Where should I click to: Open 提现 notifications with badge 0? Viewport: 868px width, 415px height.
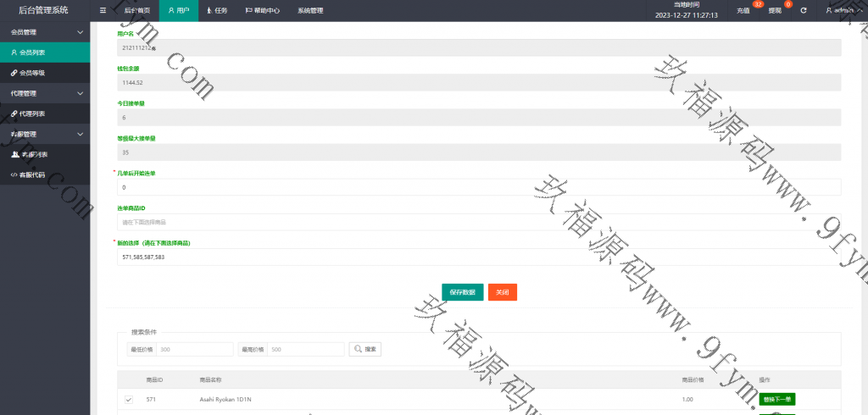pyautogui.click(x=775, y=11)
